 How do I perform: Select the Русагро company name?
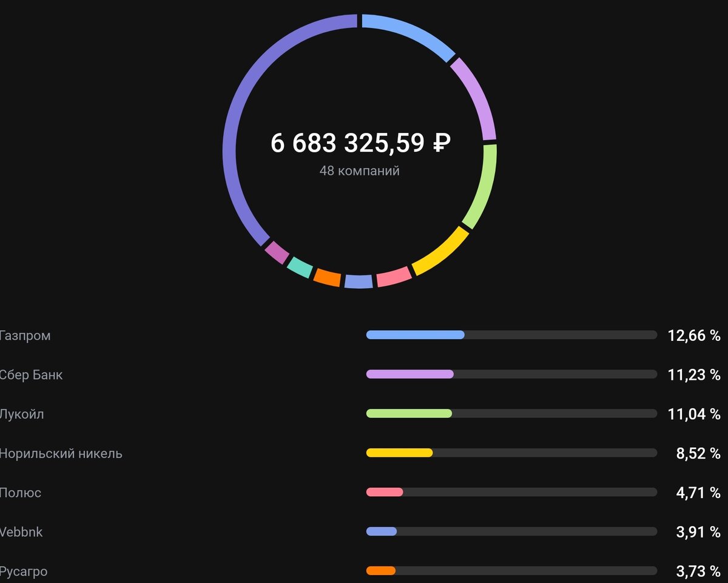[24, 571]
